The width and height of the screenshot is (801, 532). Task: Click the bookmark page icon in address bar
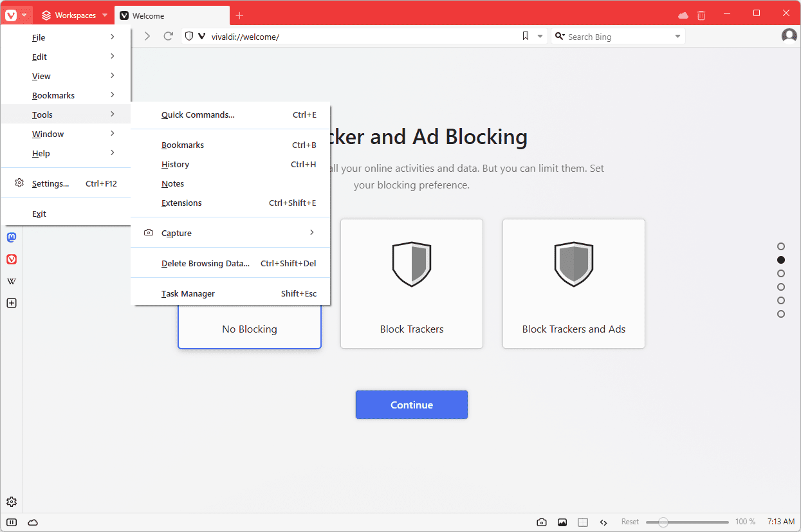(526, 37)
